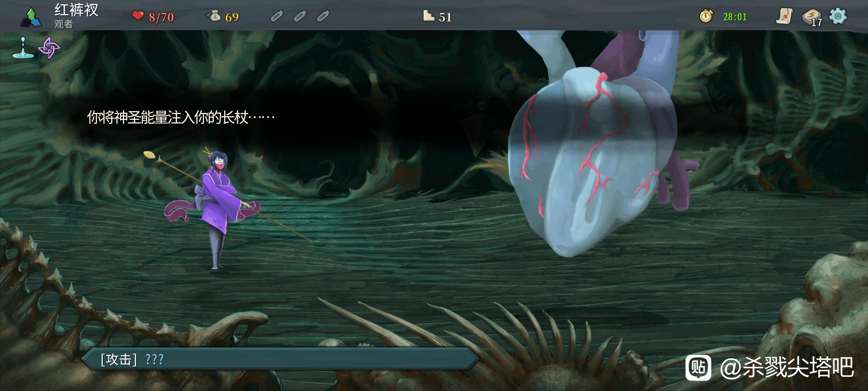Click the player name 红裤衩
This screenshot has width=868, height=391.
[x=76, y=10]
